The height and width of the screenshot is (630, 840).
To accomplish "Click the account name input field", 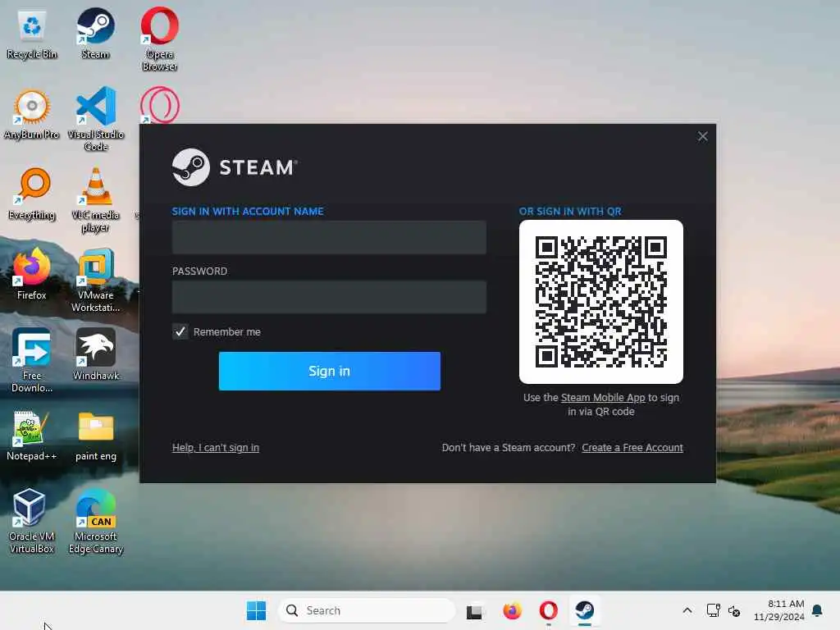I will coord(329,237).
